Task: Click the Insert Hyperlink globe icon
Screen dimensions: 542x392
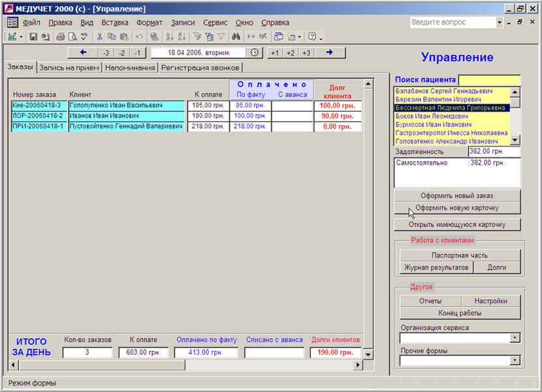Action: tap(155, 37)
